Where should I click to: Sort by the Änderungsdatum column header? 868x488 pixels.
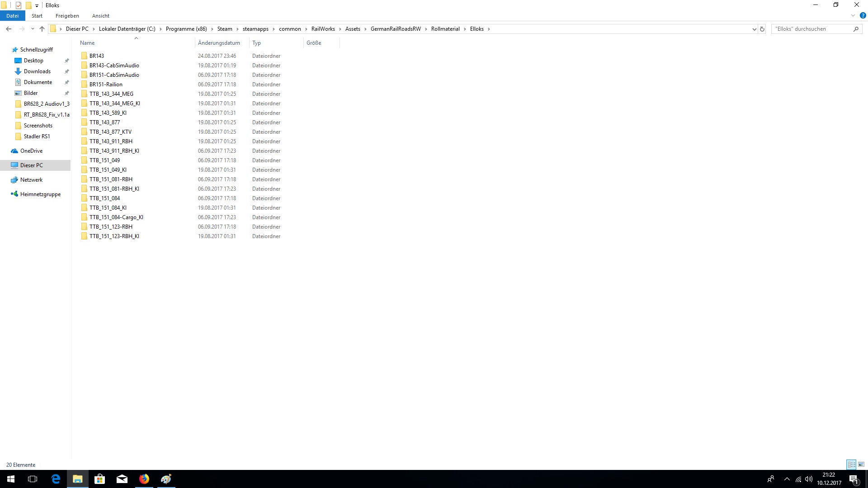tap(219, 43)
